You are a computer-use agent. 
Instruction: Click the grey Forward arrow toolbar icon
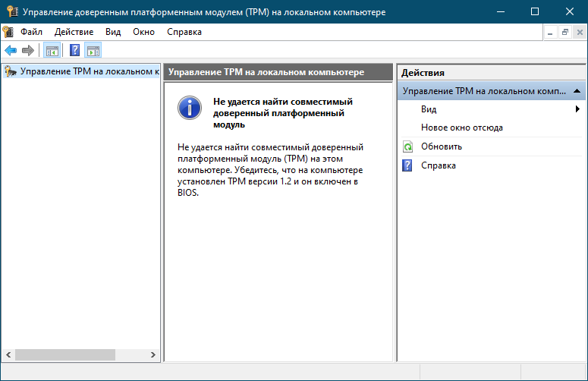(x=28, y=50)
